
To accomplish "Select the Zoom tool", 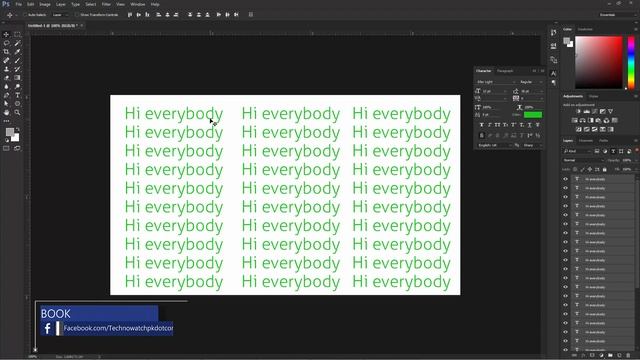I will [17, 112].
